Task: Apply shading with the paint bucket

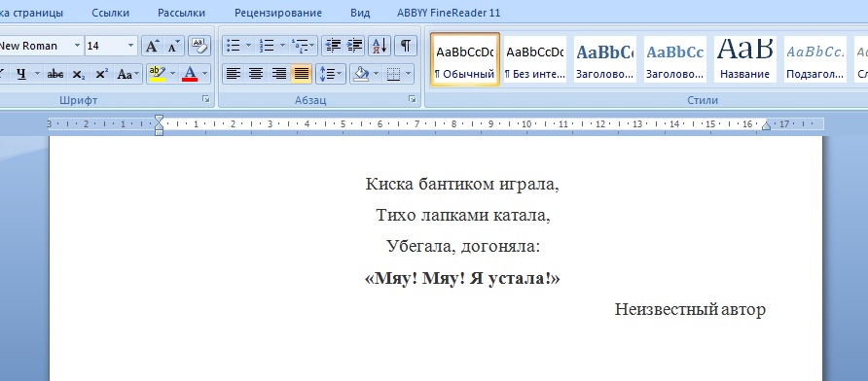Action: click(361, 74)
